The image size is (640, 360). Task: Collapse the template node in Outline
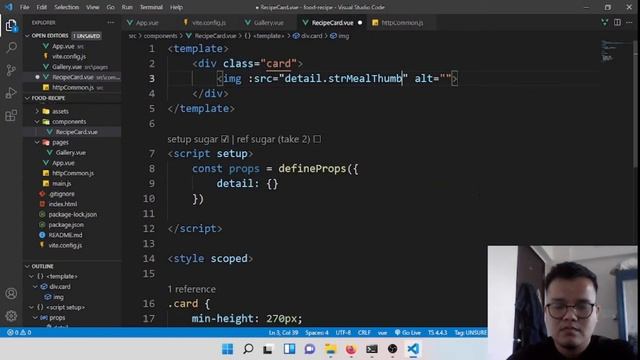pyautogui.click(x=31, y=276)
